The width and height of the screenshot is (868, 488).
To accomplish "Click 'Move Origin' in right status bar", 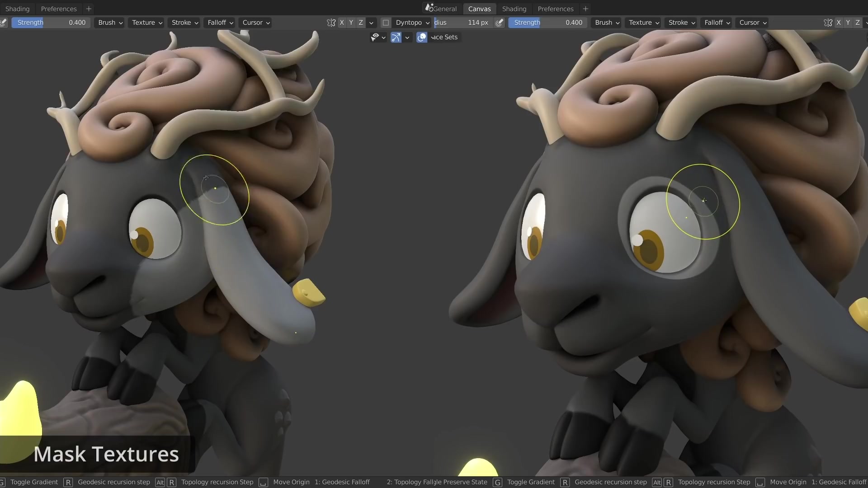I will [x=788, y=482].
